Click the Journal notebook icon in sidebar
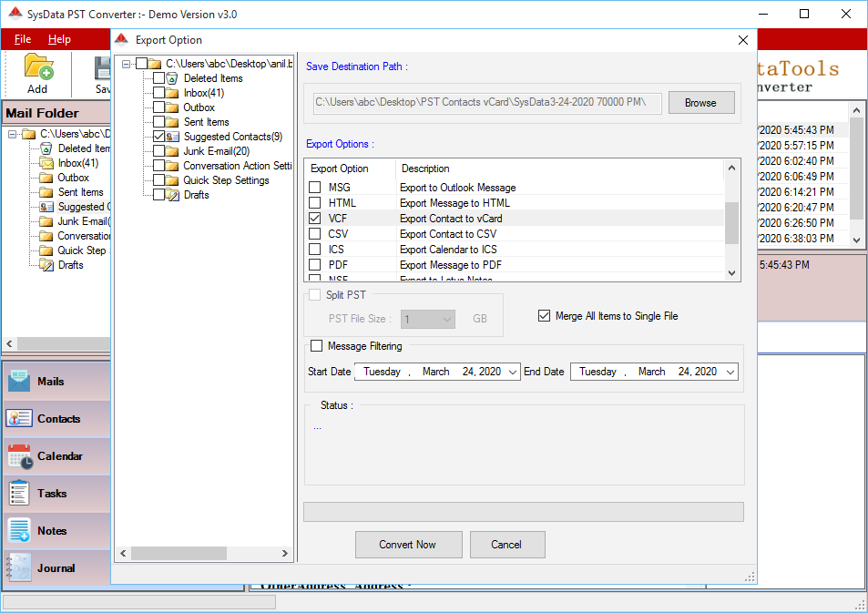The width and height of the screenshot is (868, 613). (x=19, y=567)
